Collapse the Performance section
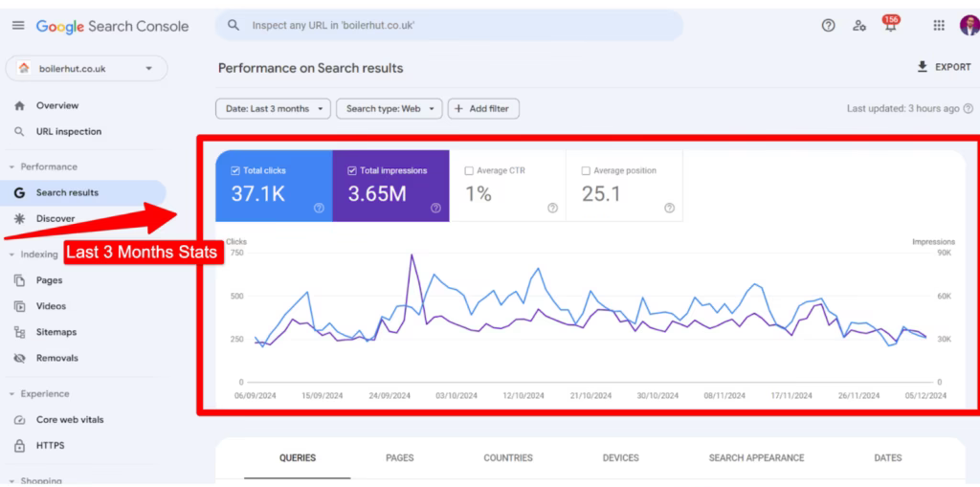This screenshot has width=980, height=487. [x=11, y=166]
